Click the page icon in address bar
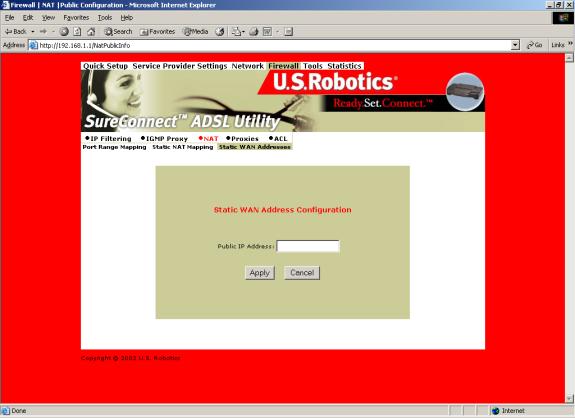Image resolution: width=575 pixels, height=418 pixels. tap(33, 45)
